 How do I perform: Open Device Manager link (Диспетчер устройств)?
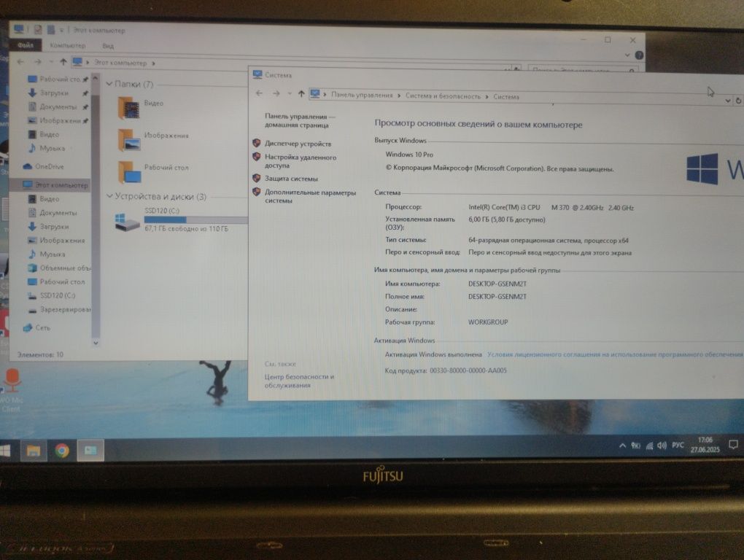pos(298,144)
